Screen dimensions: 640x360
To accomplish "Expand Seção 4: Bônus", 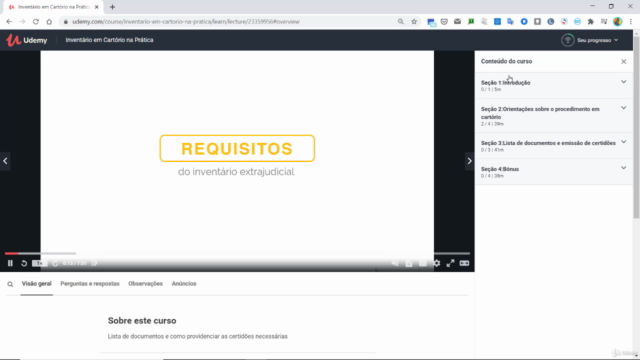I will click(553, 172).
